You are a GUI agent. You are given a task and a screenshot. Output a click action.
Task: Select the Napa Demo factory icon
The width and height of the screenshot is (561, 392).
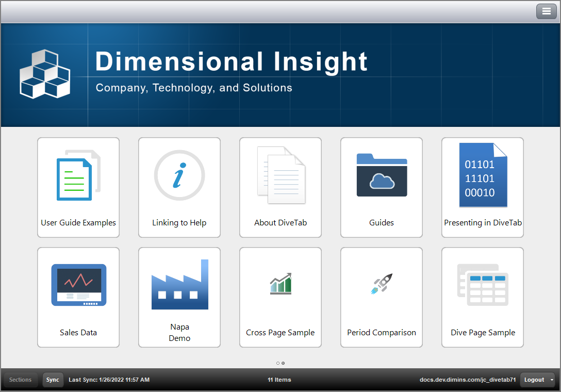pos(179,284)
